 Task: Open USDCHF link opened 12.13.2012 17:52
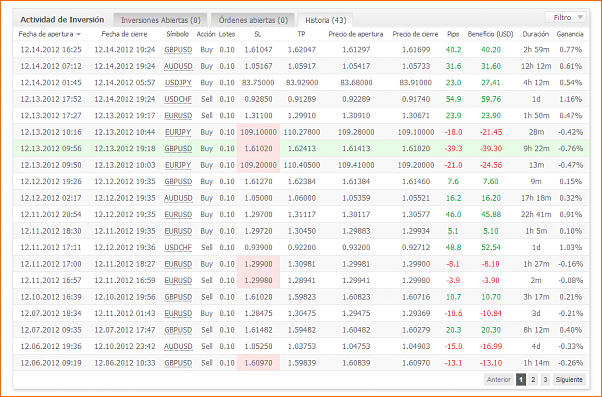click(178, 99)
